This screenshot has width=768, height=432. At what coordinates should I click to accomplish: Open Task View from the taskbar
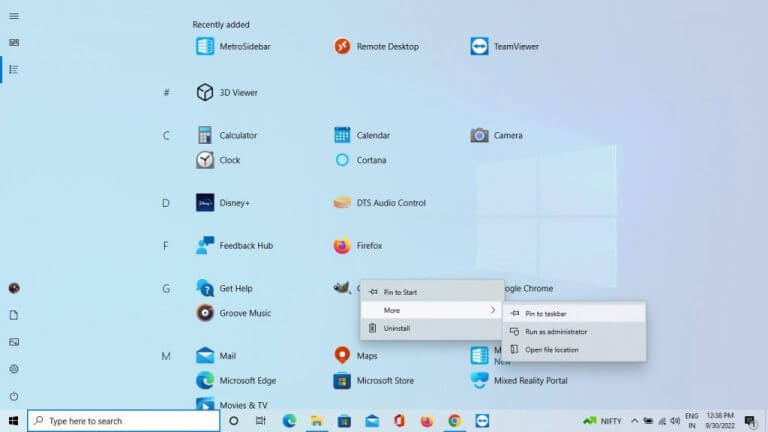click(261, 421)
